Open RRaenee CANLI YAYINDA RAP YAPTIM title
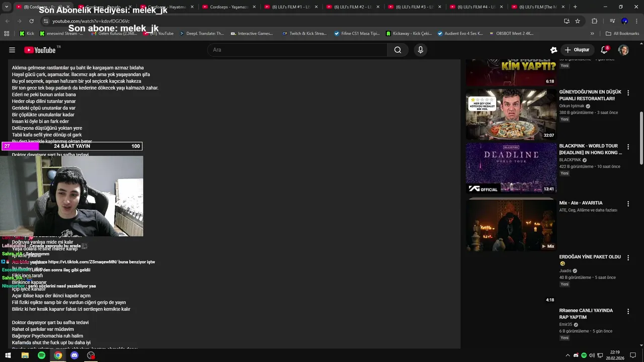644x362 pixels. coord(586,314)
